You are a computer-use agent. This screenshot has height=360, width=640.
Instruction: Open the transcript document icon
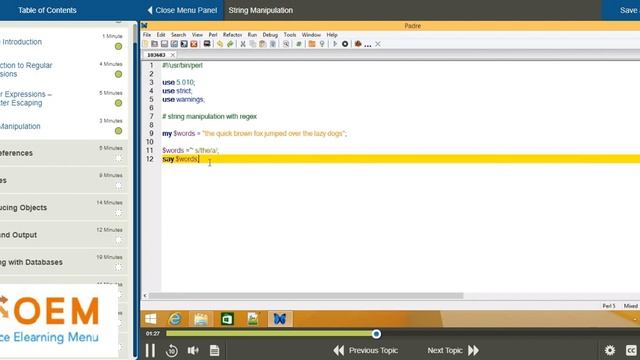coord(214,350)
